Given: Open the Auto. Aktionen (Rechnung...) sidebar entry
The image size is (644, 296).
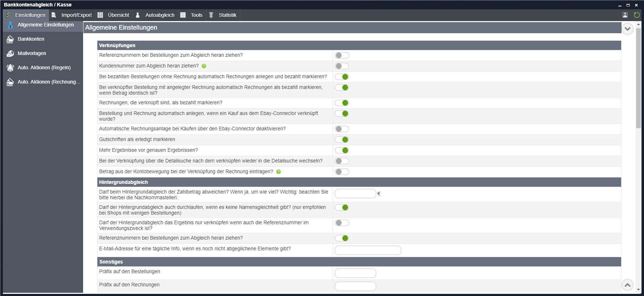Looking at the screenshot, I should pyautogui.click(x=48, y=82).
